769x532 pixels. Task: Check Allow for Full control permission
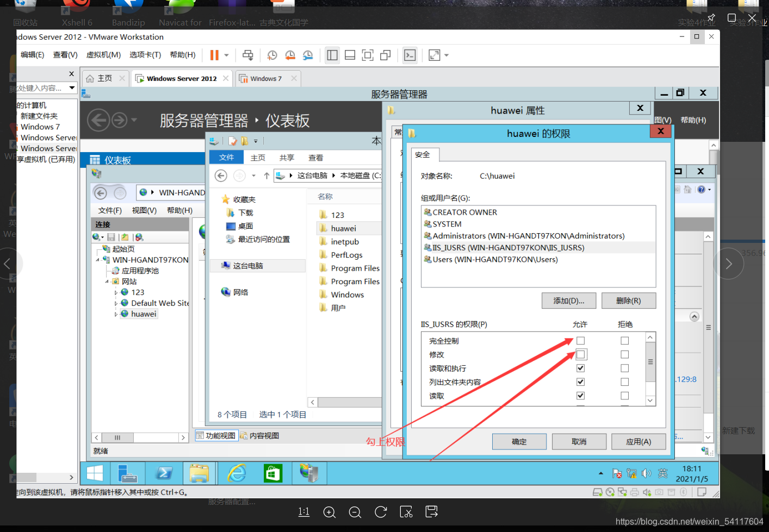[580, 341]
